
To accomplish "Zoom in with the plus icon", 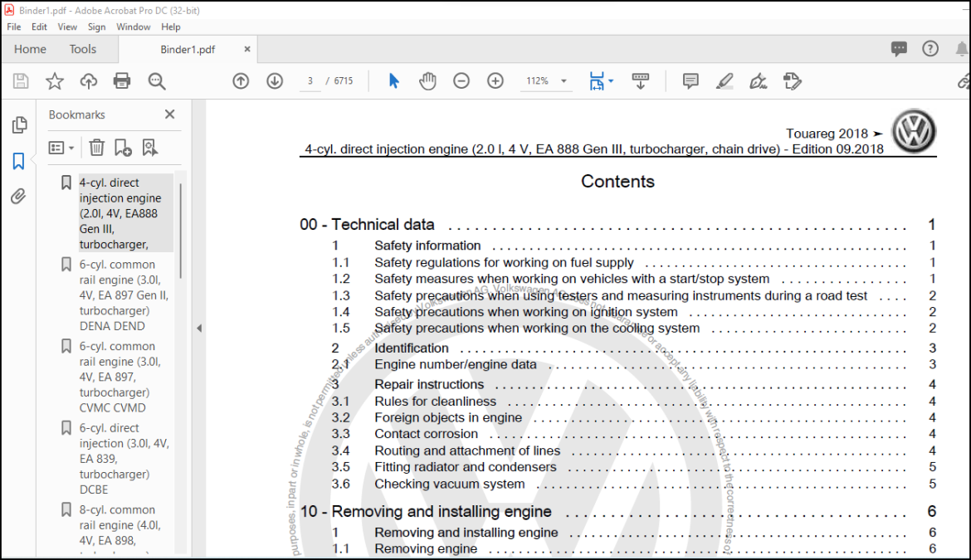I will pos(495,81).
